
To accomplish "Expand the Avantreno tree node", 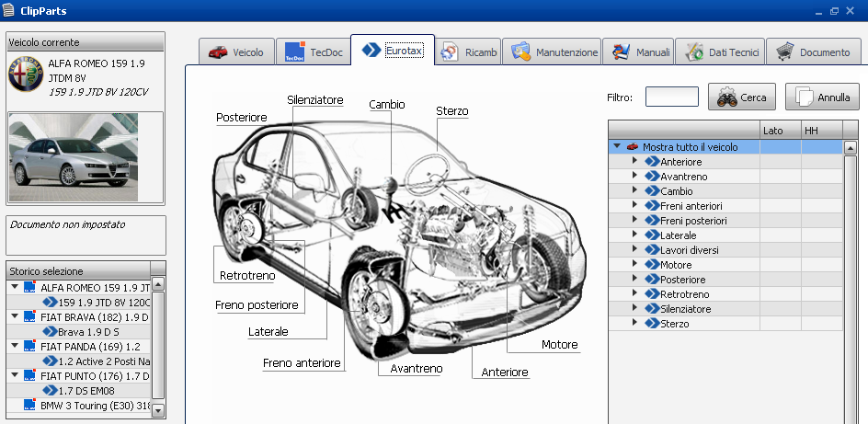I will 635,176.
